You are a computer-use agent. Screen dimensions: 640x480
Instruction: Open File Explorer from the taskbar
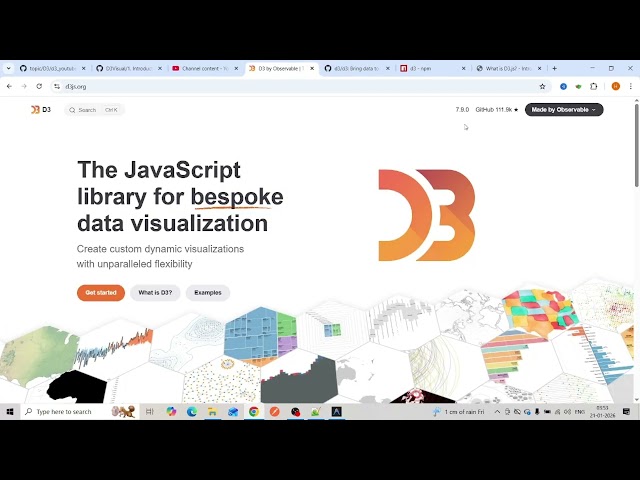(212, 412)
